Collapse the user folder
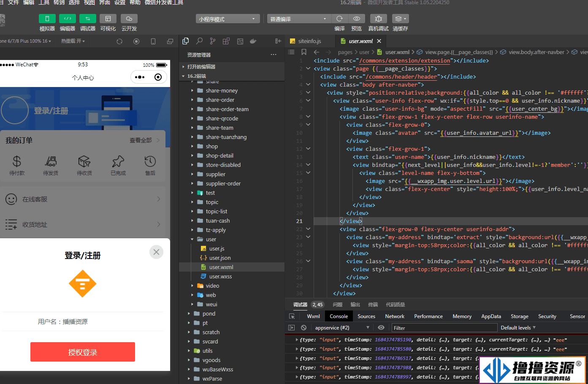 pos(232,239)
